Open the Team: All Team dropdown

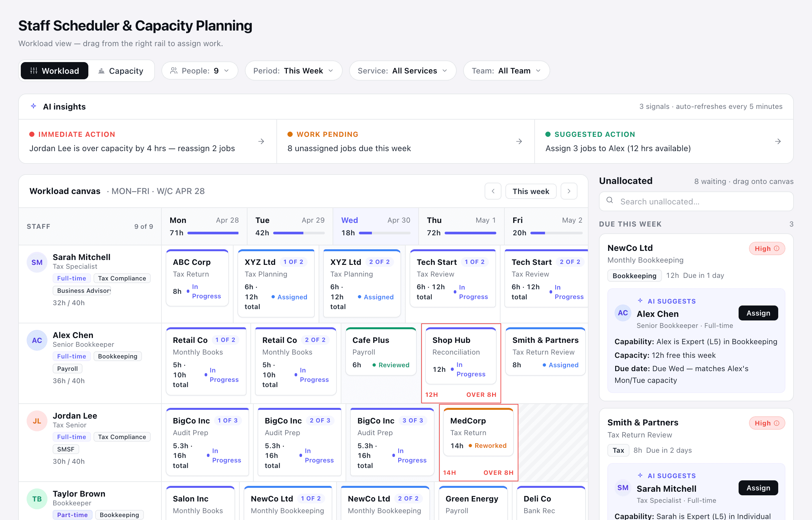coord(506,71)
